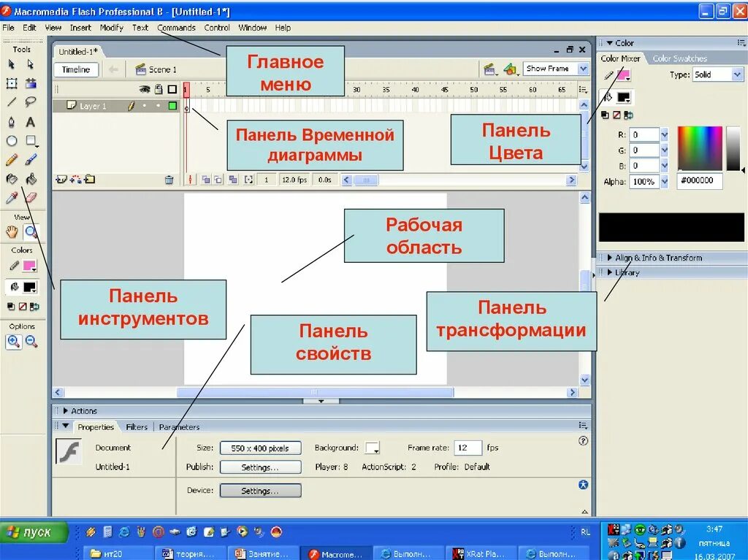Open the Macromedia taskbar button
The width and height of the screenshot is (748, 560).
[336, 554]
